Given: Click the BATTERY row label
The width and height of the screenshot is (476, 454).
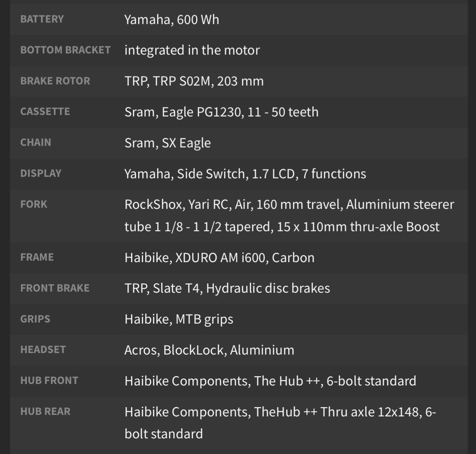Looking at the screenshot, I should point(42,19).
